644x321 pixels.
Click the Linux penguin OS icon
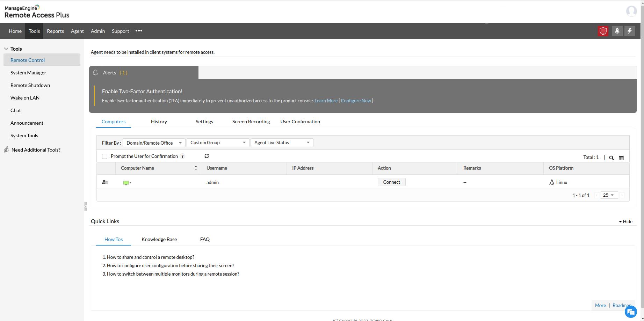pos(552,182)
